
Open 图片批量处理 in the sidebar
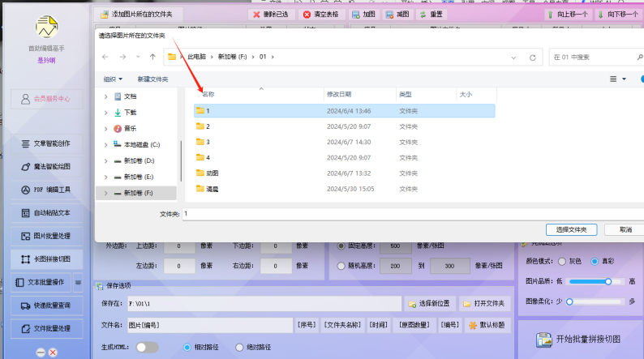click(x=47, y=236)
